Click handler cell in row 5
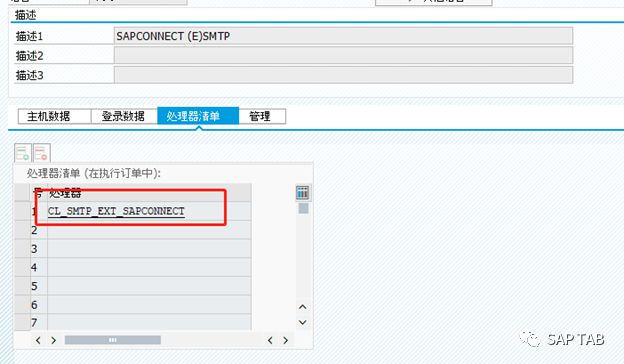Image resolution: width=624 pixels, height=364 pixels. click(149, 286)
